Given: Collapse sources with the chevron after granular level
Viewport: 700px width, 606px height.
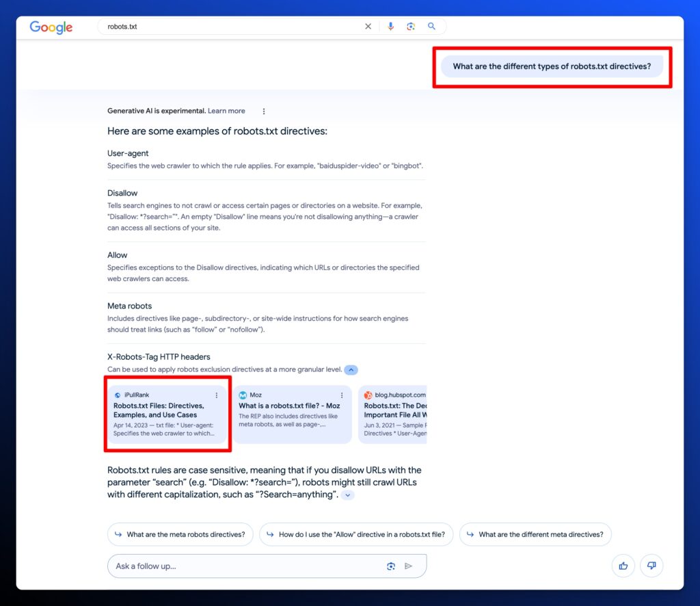Looking at the screenshot, I should [351, 370].
